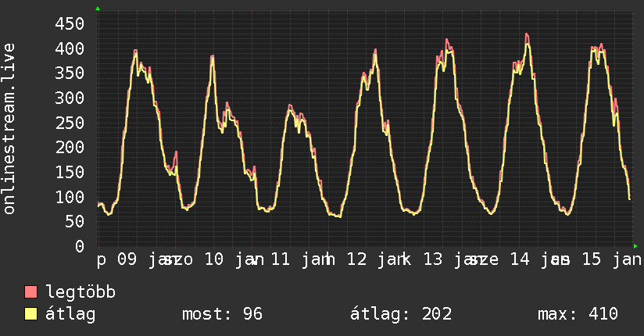Click the green arrow atop the y-axis
Viewport: 644px width, 336px height.
pyautogui.click(x=98, y=9)
